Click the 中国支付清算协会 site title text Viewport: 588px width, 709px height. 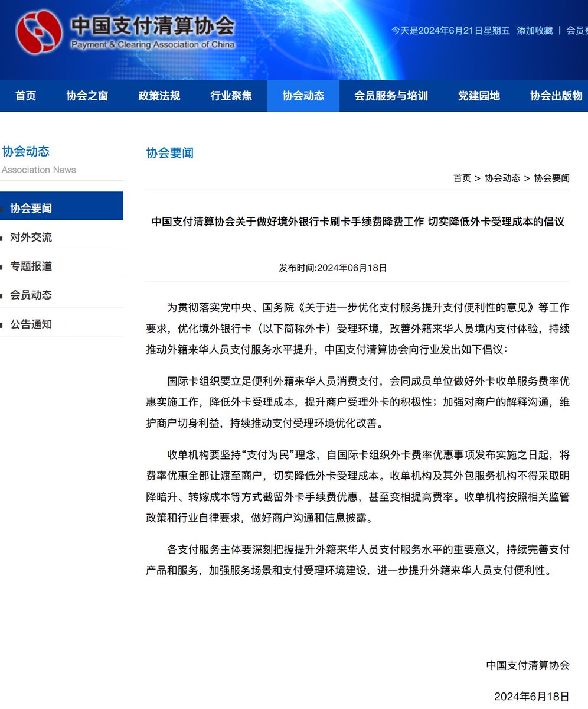tap(153, 25)
